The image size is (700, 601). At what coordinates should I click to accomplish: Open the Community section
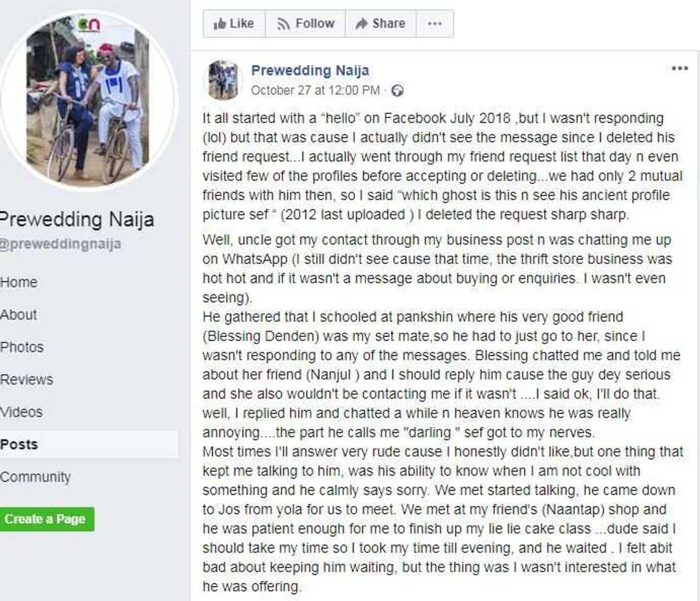(35, 477)
